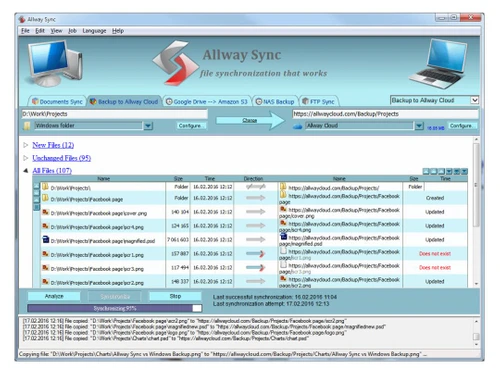Viewport: 500px width, 375px height.
Task: Click the allwaycloud.com/Backup/Projects destination path field
Action: [385, 114]
